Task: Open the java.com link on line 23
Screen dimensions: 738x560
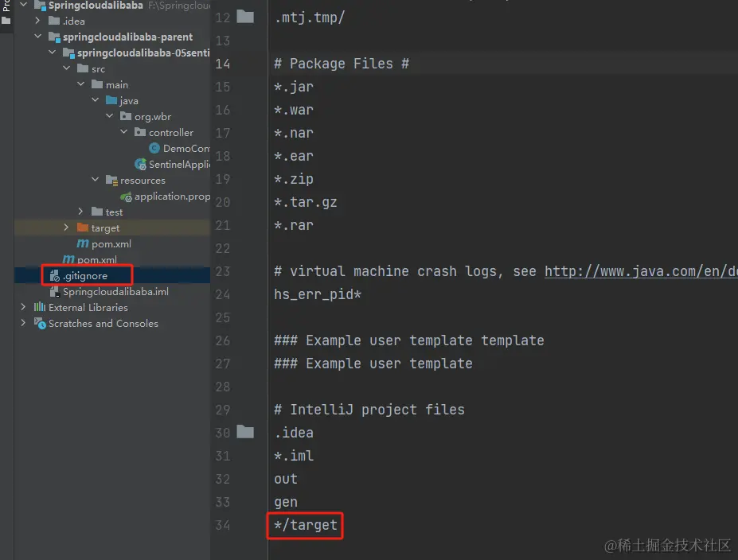Action: [x=641, y=271]
